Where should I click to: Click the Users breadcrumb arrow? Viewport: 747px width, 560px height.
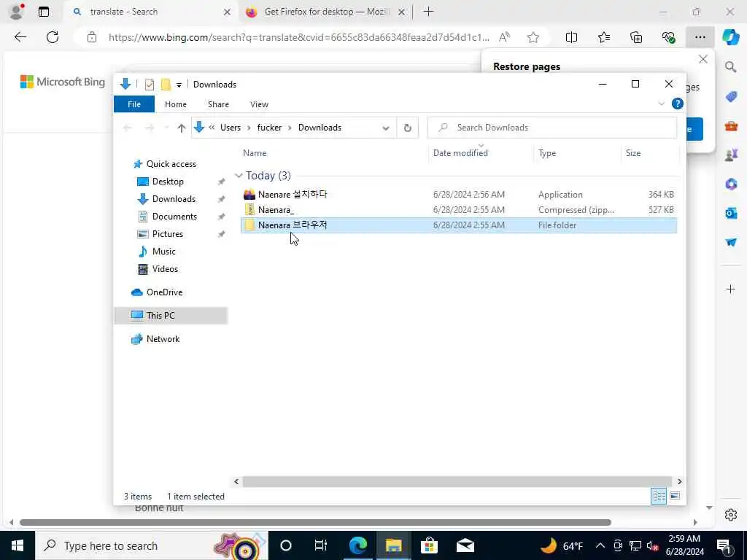249,128
